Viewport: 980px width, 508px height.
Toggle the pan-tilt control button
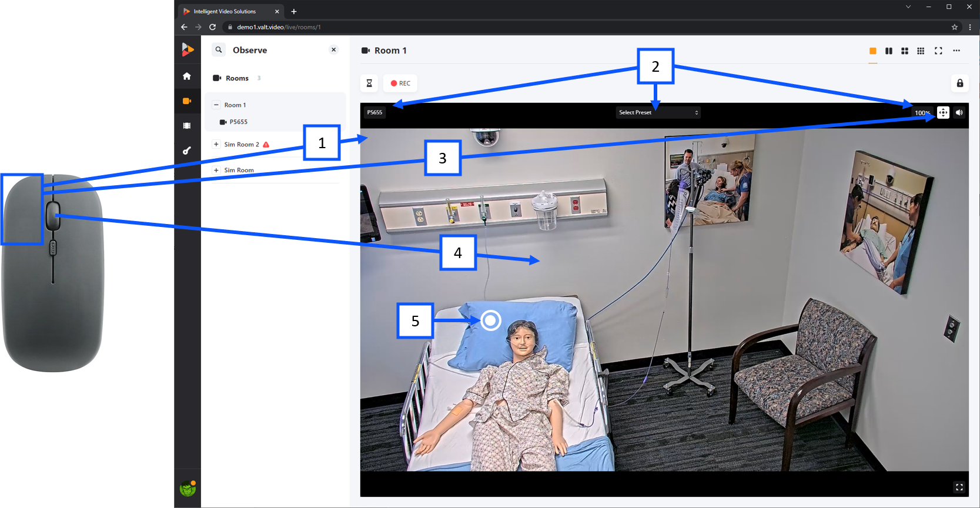tap(943, 112)
